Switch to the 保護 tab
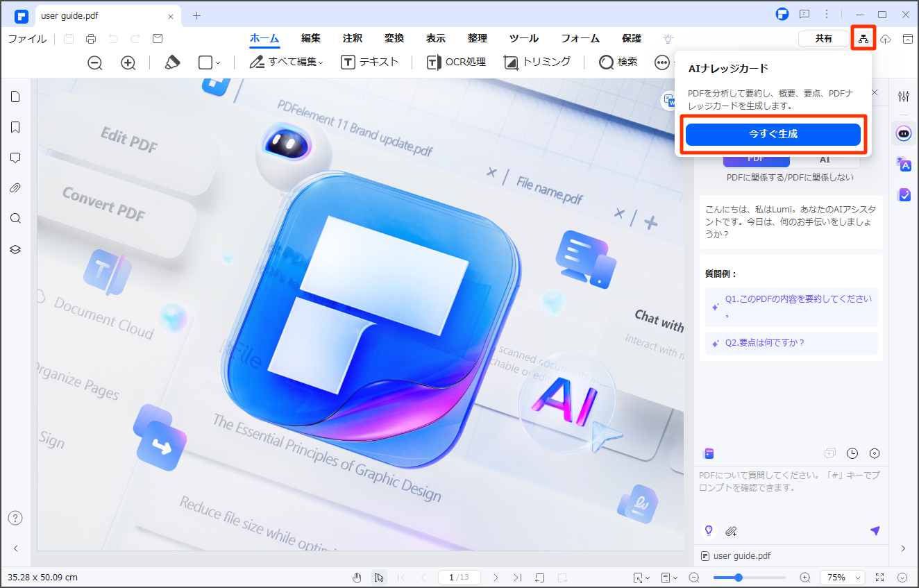Image resolution: width=919 pixels, height=588 pixels. (632, 39)
